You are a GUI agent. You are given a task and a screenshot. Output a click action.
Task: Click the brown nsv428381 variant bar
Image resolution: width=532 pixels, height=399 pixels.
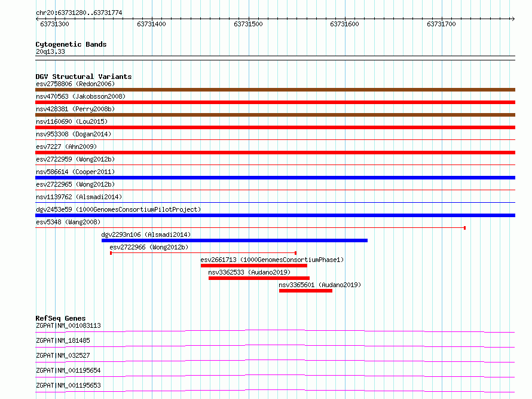275,115
